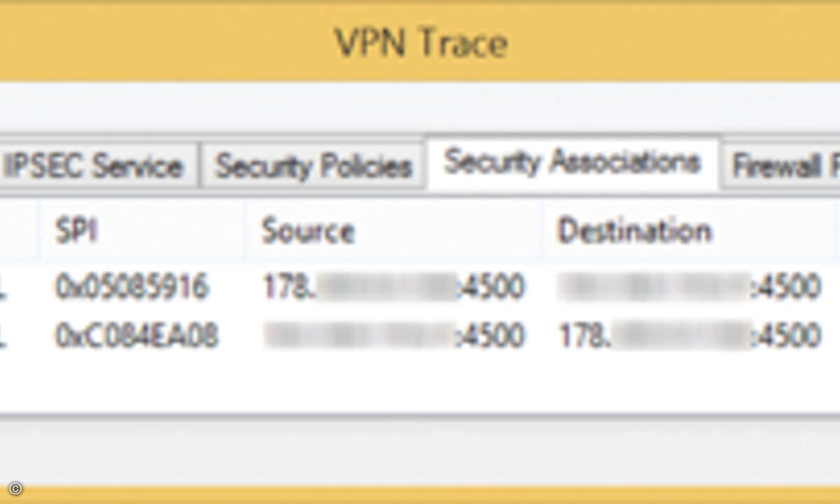This screenshot has height=504, width=840.
Task: Click the empty area below table rows
Action: (x=420, y=385)
